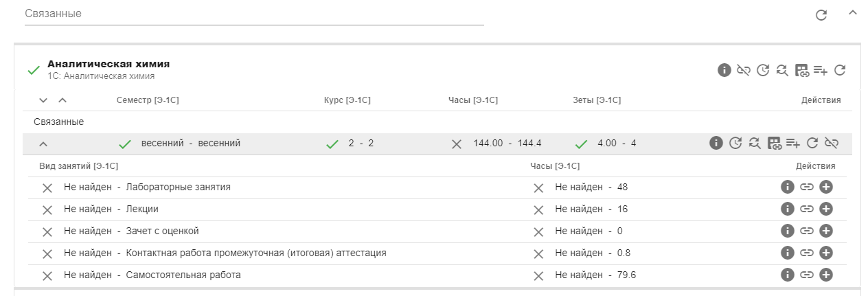Show info for Зачет с оценкой row
868x296 pixels.
(x=788, y=231)
